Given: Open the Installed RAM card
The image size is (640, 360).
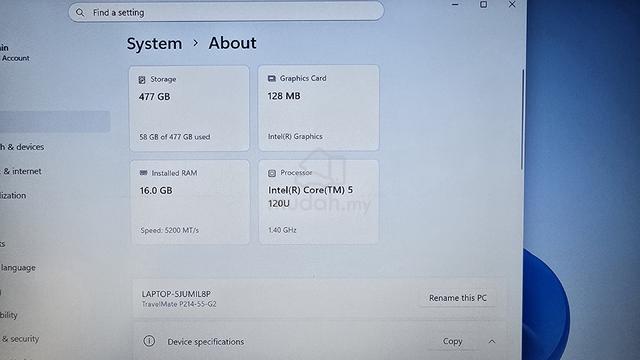Looking at the screenshot, I should [190, 202].
